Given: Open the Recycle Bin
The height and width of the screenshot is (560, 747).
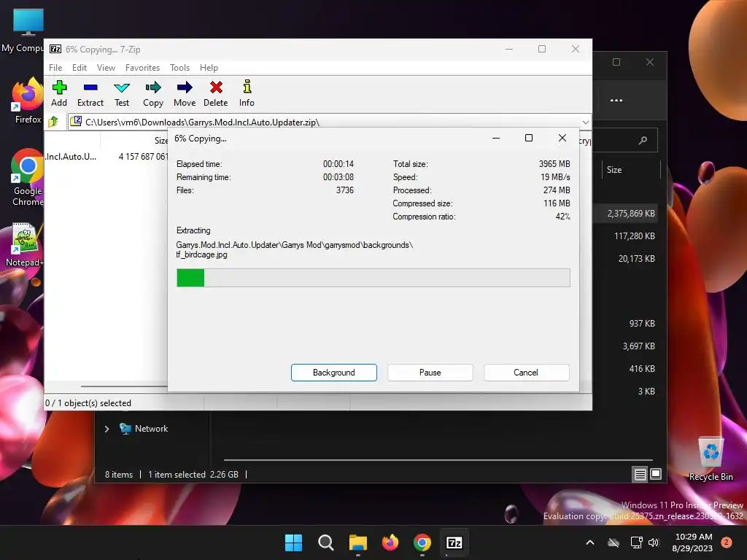Looking at the screenshot, I should tap(711, 459).
